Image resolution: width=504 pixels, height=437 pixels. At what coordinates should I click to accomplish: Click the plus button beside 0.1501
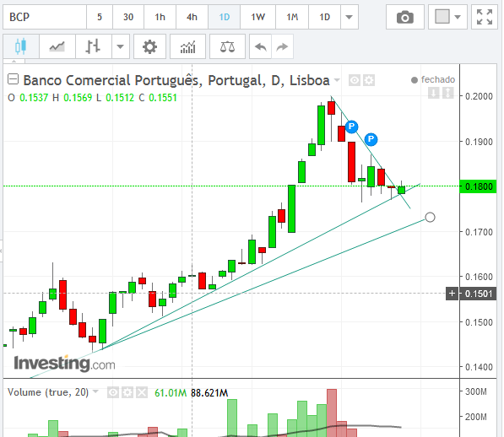click(453, 294)
